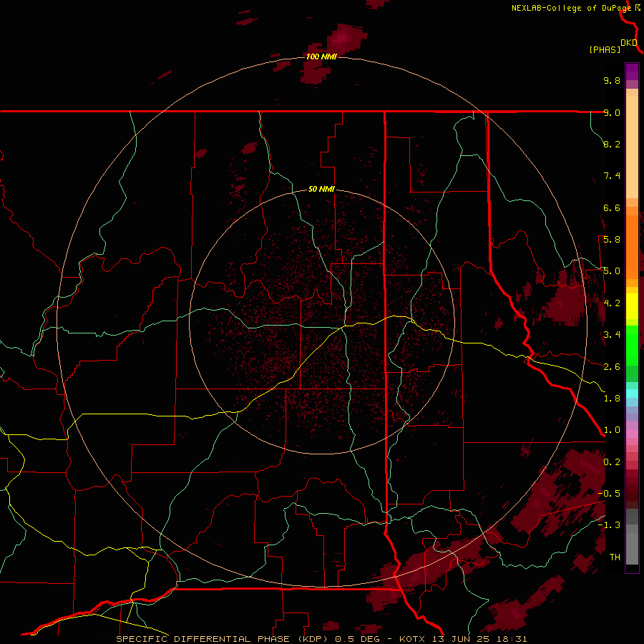Pick the pink segment of the color bar
This screenshot has width=644, height=644.
click(632, 434)
